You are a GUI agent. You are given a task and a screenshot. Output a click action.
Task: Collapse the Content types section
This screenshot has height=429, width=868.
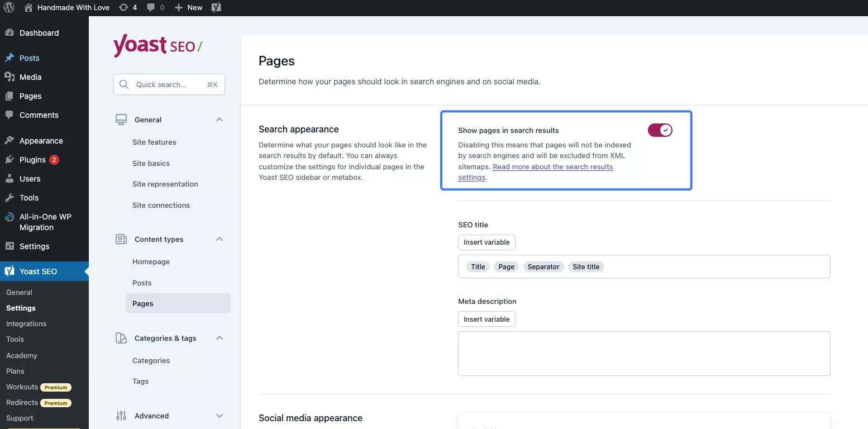(x=220, y=239)
